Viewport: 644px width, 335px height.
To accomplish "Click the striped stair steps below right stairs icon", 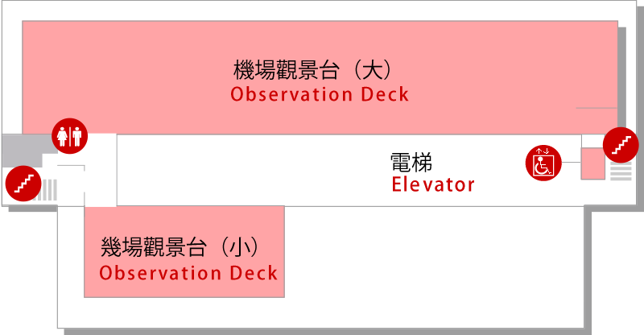I will point(621,172).
